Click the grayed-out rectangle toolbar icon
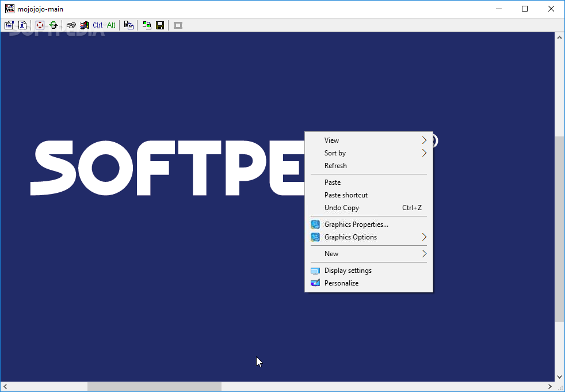Image resolution: width=565 pixels, height=392 pixels. tap(178, 25)
